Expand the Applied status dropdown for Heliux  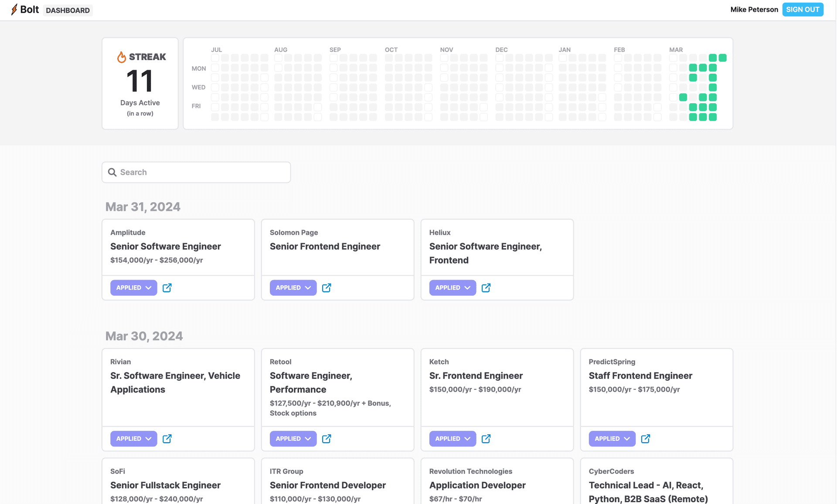(x=453, y=288)
